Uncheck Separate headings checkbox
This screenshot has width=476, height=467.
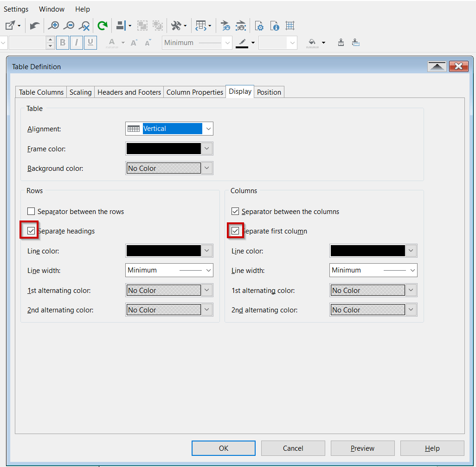[x=31, y=231]
